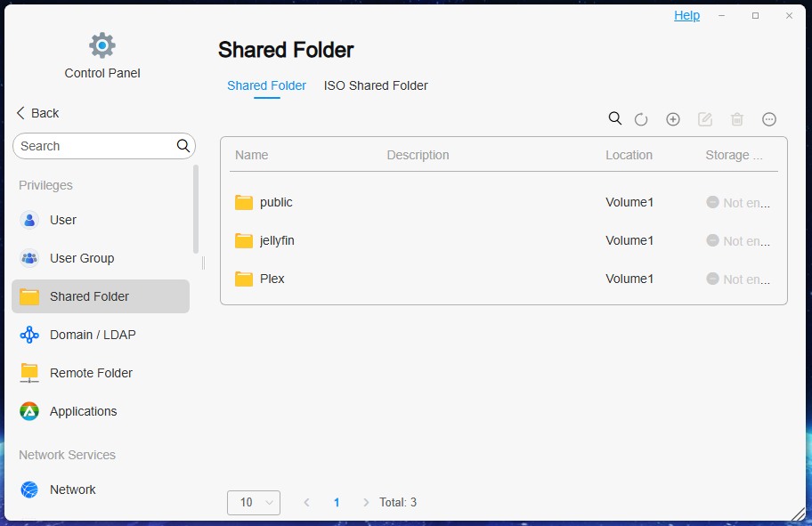This screenshot has width=812, height=526.
Task: Click the public folder icon
Action: [x=244, y=202]
